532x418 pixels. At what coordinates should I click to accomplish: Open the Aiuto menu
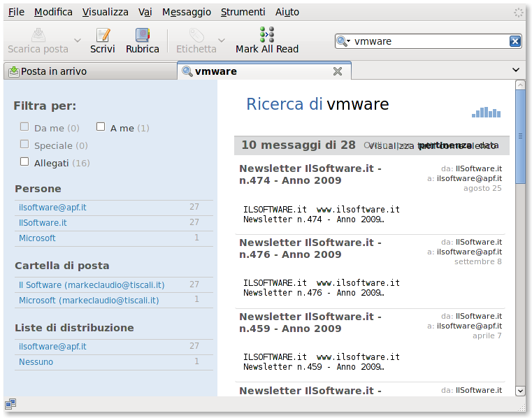[287, 12]
